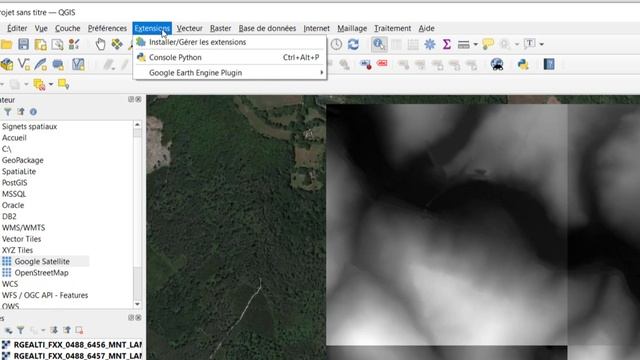Open the style manager icon

tap(74, 44)
